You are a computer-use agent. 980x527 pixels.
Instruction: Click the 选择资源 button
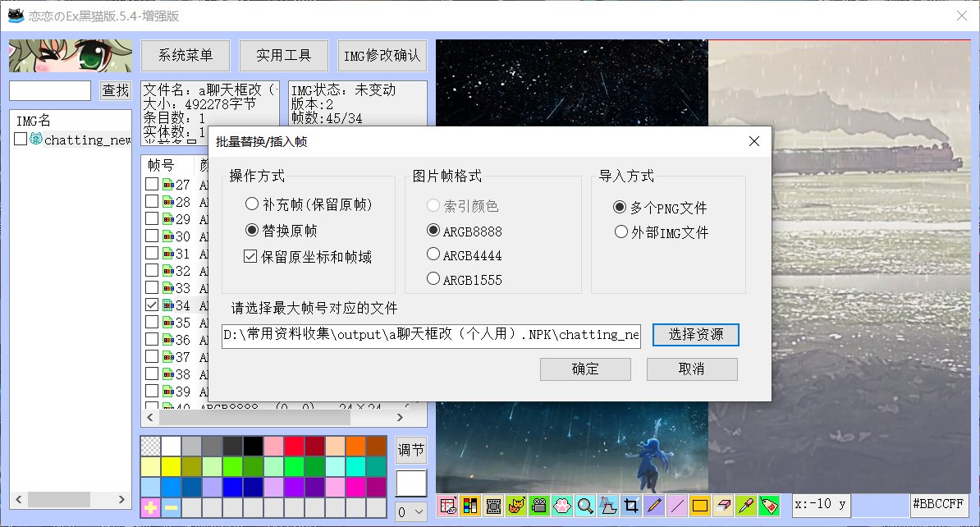click(x=695, y=335)
